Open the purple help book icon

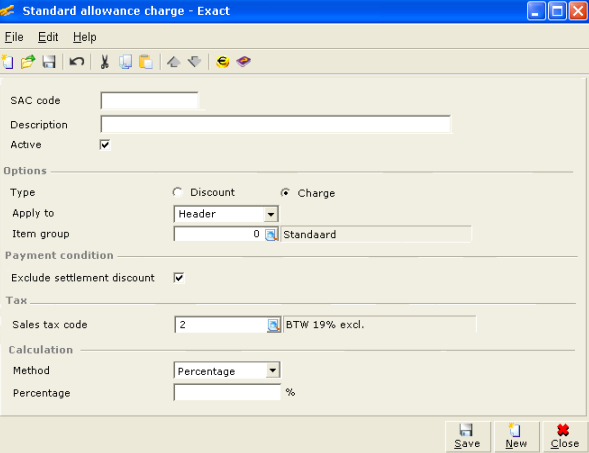click(243, 61)
